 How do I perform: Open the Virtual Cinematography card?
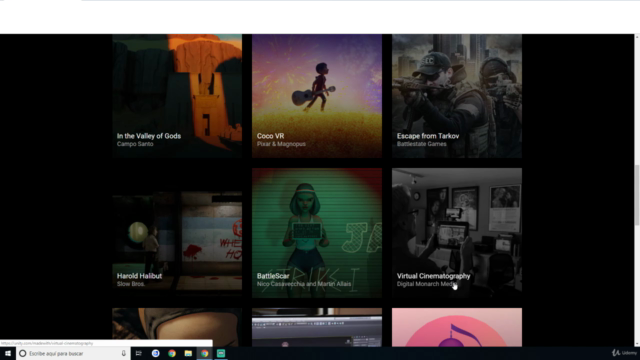click(x=457, y=233)
